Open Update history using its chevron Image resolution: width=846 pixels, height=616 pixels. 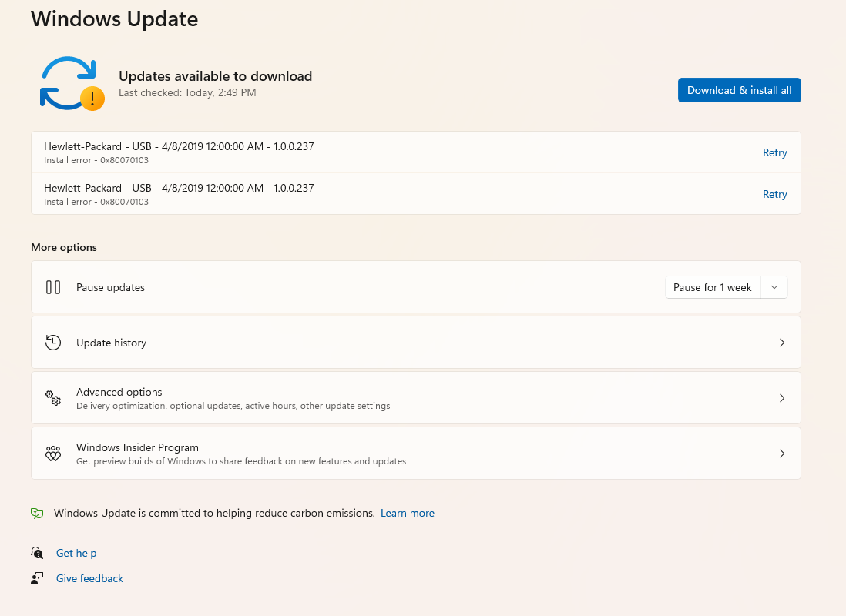pyautogui.click(x=781, y=343)
